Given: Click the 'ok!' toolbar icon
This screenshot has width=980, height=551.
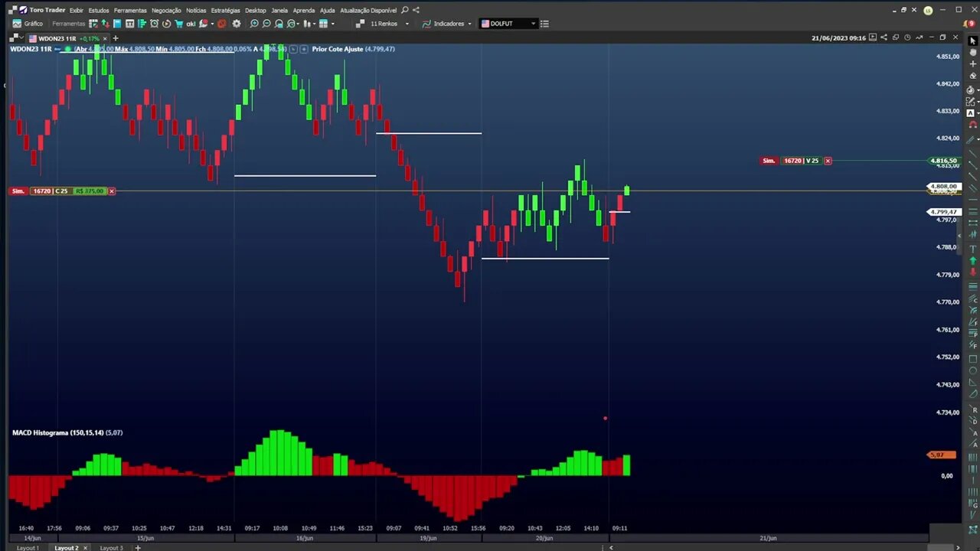Looking at the screenshot, I should [x=191, y=24].
